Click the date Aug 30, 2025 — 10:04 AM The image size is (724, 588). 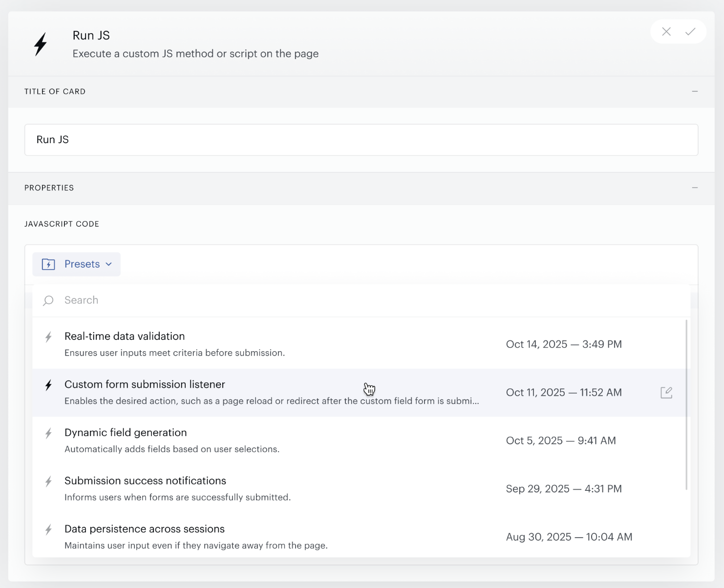click(569, 537)
